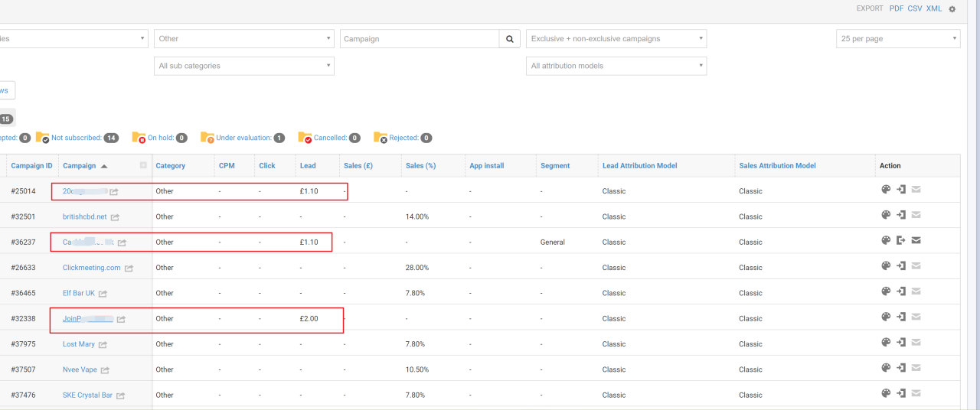Open All attribution models dropdown
Viewport: 980px width, 410px height.
(616, 67)
